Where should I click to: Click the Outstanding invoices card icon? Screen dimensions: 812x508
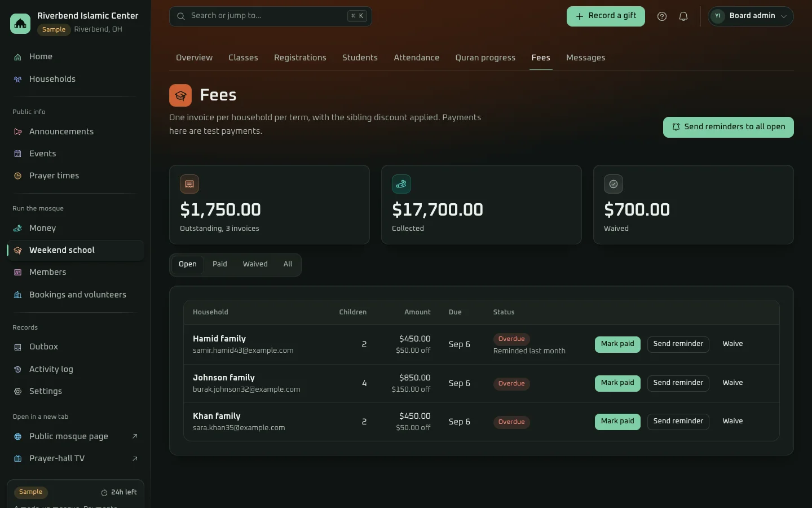click(x=189, y=184)
